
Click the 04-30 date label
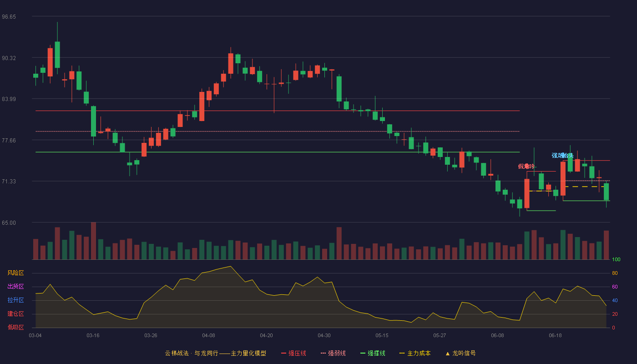pyautogui.click(x=324, y=335)
